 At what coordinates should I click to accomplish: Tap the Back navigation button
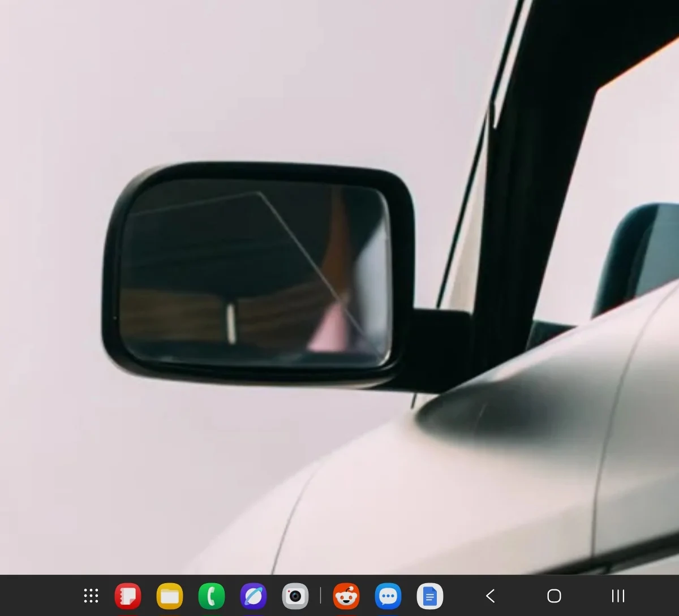coord(491,596)
